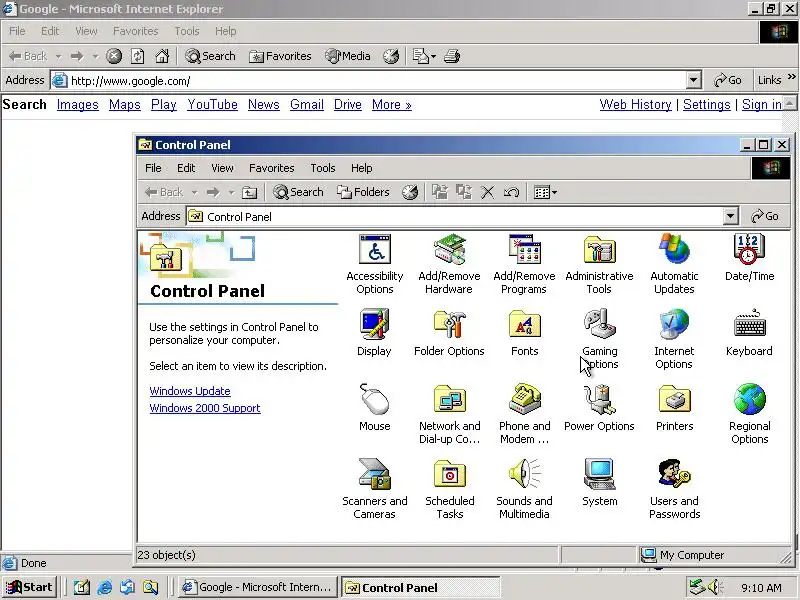800x600 pixels.
Task: Click Search in the Control Panel toolbar
Action: [x=298, y=192]
